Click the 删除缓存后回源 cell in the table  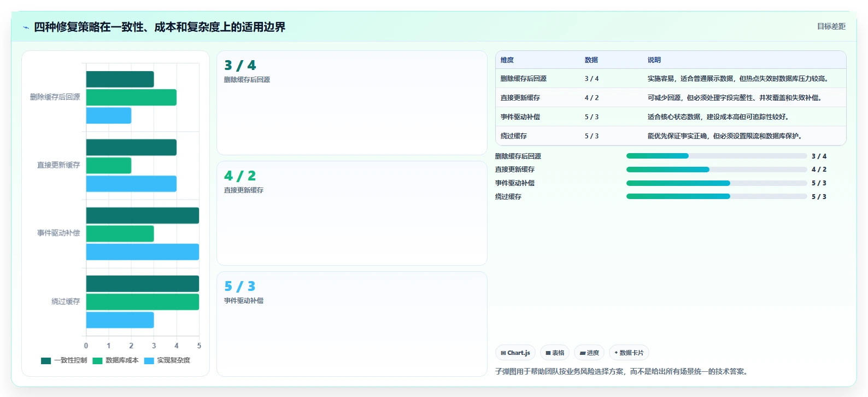click(x=524, y=79)
